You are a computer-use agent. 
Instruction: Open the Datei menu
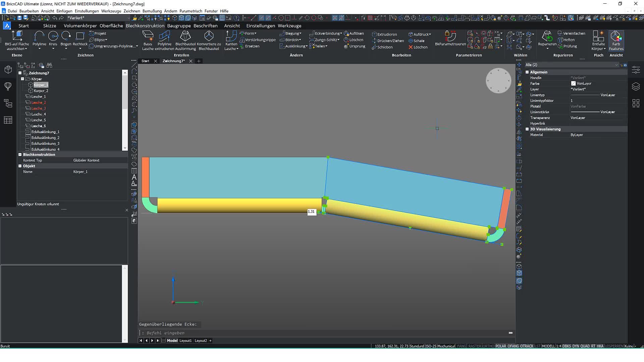point(12,11)
